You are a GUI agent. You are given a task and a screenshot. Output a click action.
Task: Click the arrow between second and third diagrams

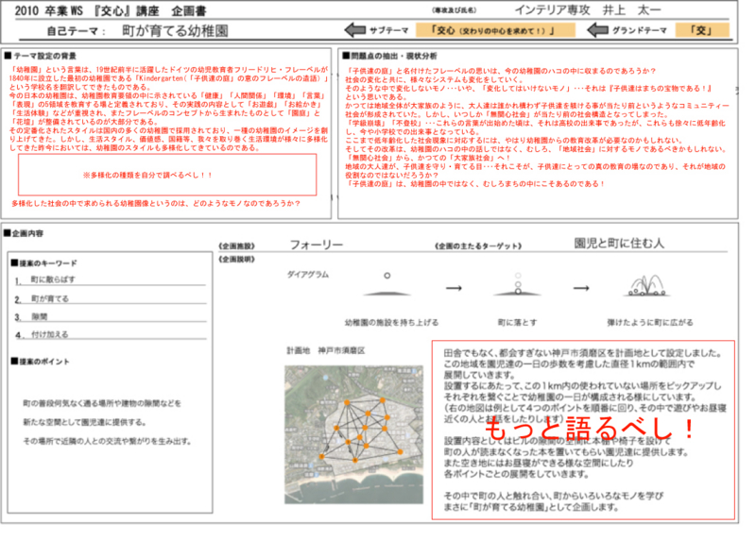[x=581, y=288]
